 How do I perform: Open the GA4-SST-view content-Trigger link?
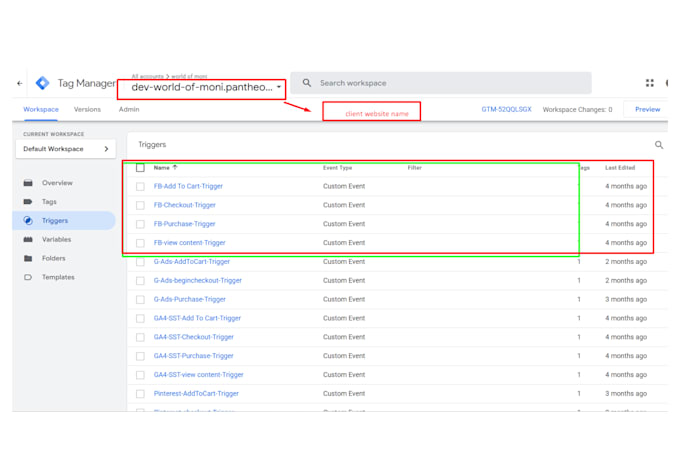coord(199,374)
